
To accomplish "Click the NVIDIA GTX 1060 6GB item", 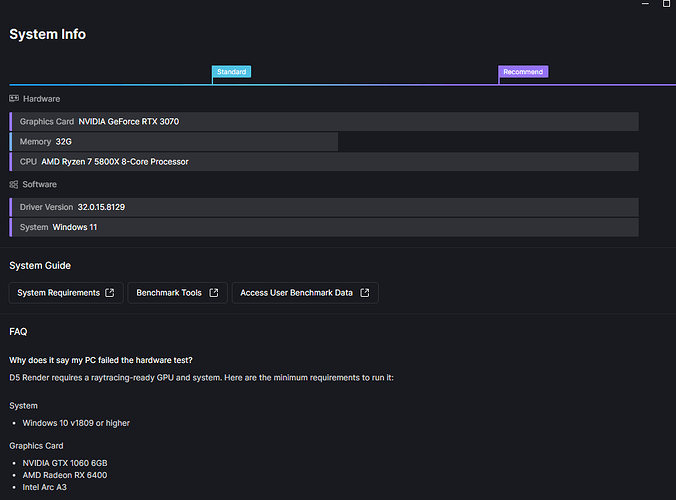I will [x=65, y=463].
